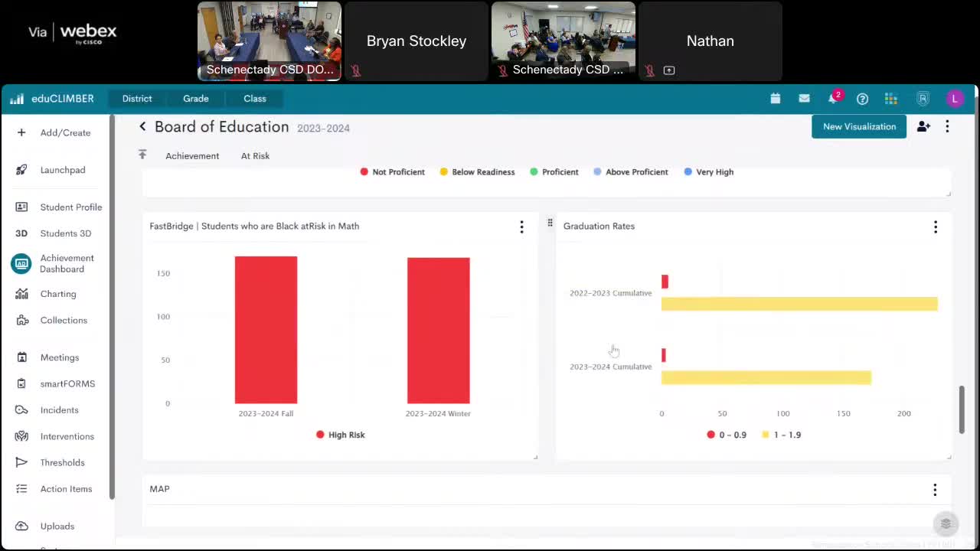Toggle the Proficient legend item
980x551 pixels.
click(554, 172)
